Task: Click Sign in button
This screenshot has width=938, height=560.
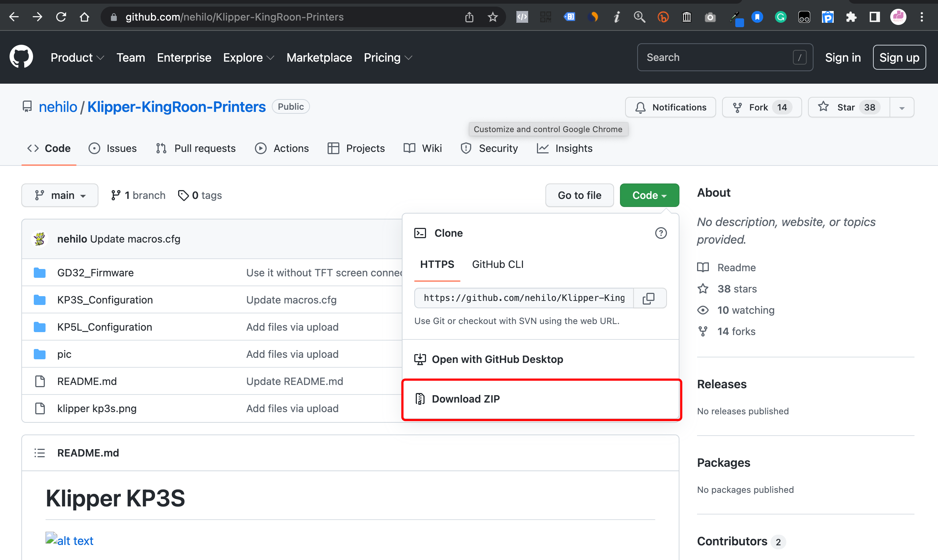Action: (x=843, y=57)
